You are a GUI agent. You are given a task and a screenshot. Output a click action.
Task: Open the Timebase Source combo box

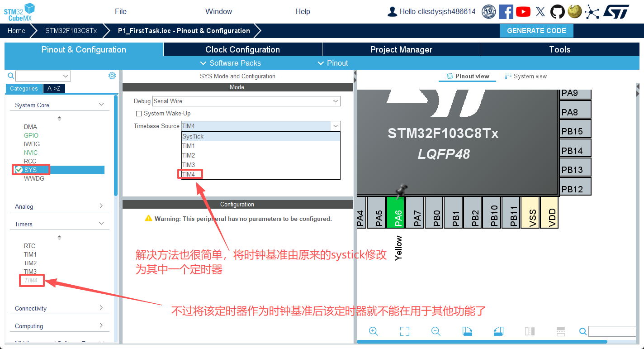(x=260, y=126)
